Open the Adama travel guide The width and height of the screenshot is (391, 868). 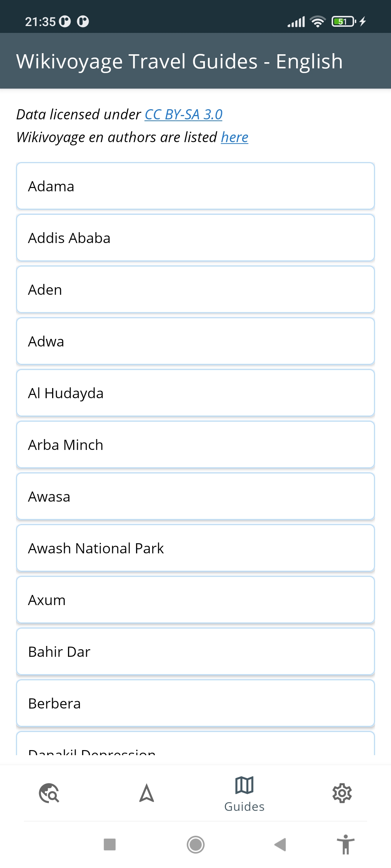coord(195,186)
